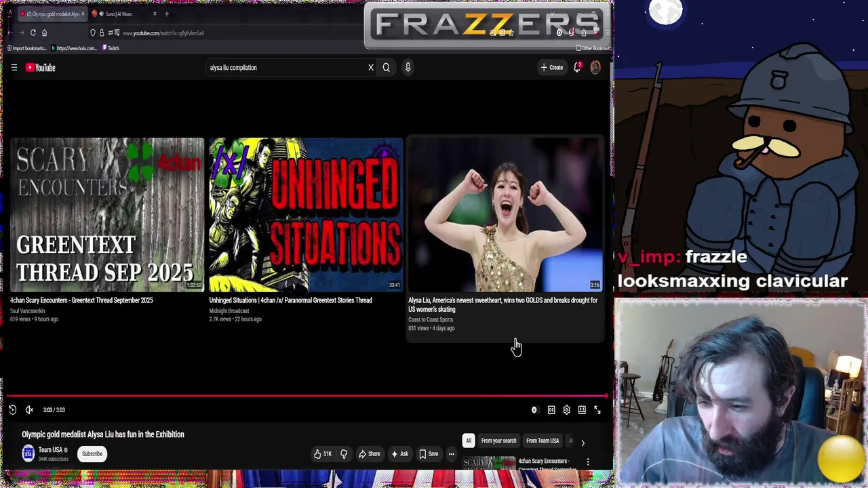
Task: Click the Saul Vancaserkin channel name
Action: click(28, 310)
